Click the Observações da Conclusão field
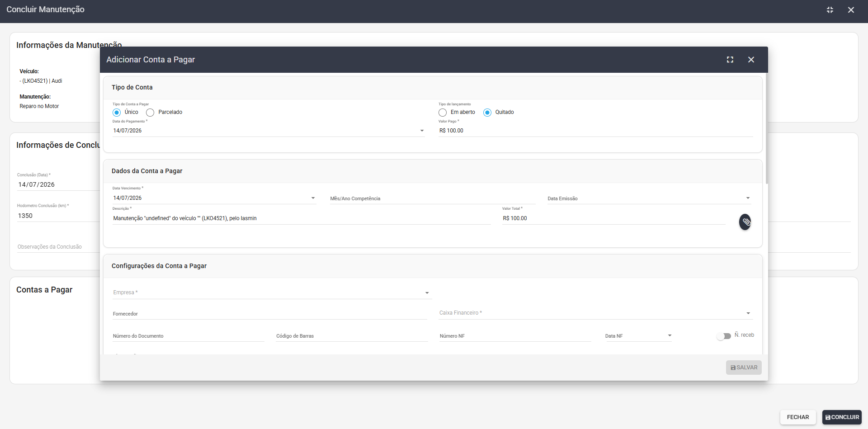Image resolution: width=868 pixels, height=429 pixels. [x=58, y=247]
